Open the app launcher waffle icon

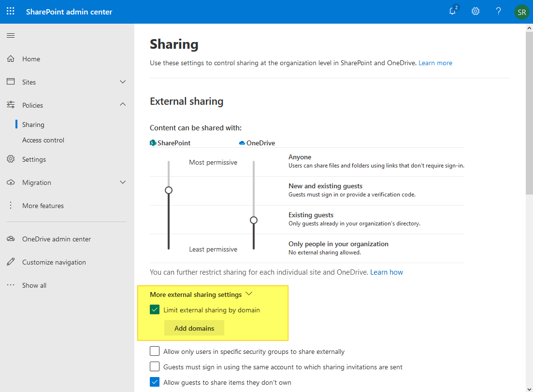tap(10, 11)
